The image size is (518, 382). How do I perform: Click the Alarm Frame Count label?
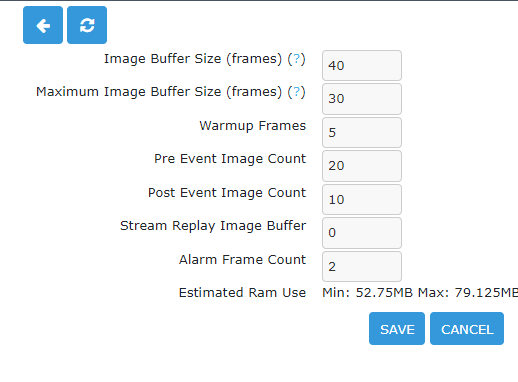(x=242, y=259)
